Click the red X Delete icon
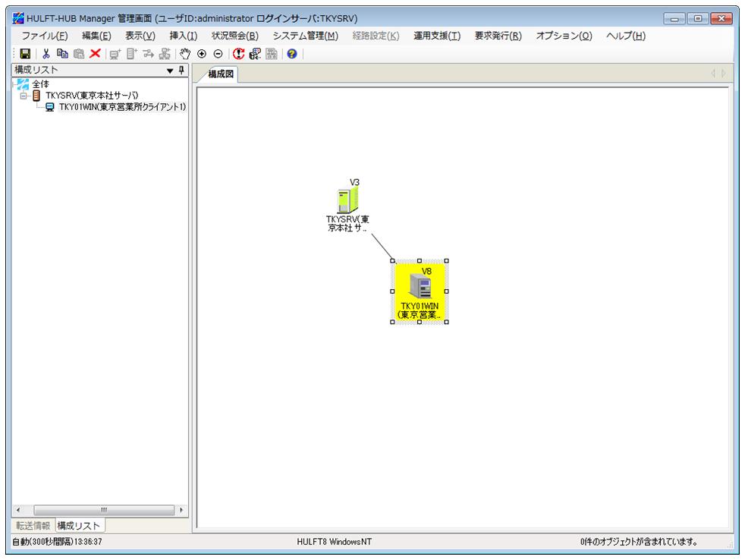Viewport: 745px width, 560px height. 95,53
